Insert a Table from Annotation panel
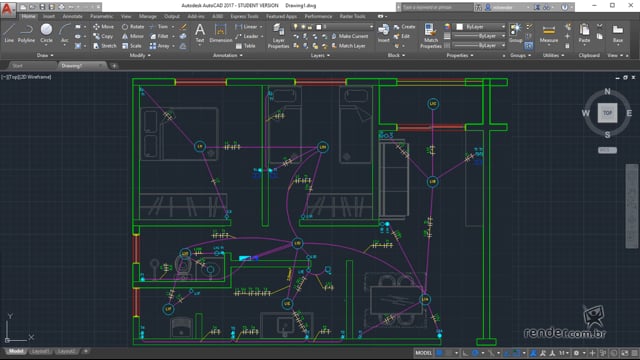Image resolution: width=640 pixels, height=360 pixels. [245, 46]
